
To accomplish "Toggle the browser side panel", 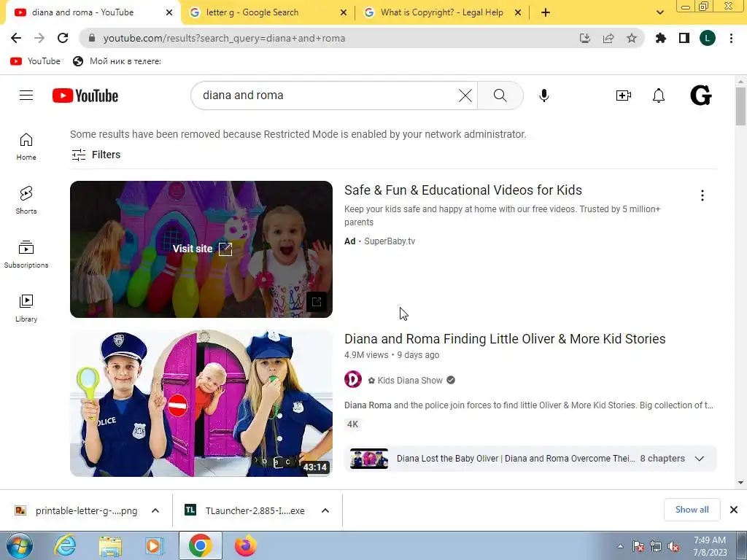I will tap(684, 38).
